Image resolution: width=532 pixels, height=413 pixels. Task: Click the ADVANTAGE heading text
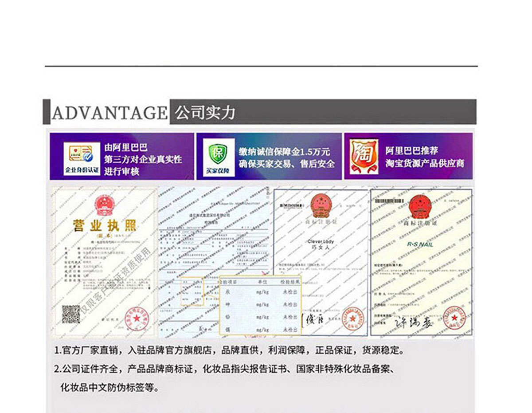pyautogui.click(x=109, y=113)
